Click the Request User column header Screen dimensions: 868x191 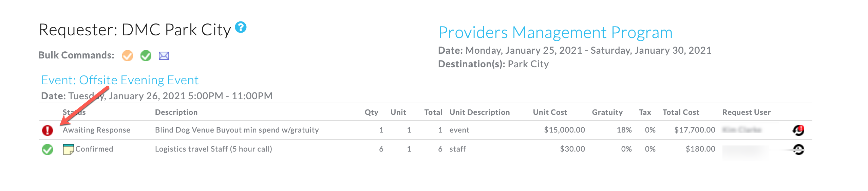tap(746, 112)
